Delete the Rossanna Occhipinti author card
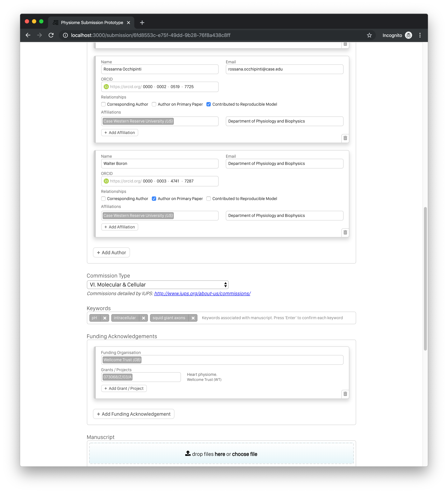The image size is (448, 493). pyautogui.click(x=345, y=138)
